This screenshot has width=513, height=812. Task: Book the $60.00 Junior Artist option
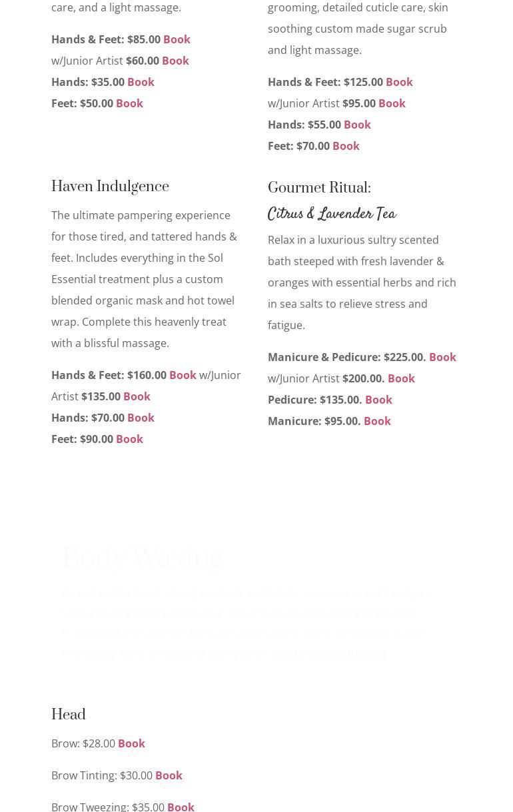tap(175, 61)
